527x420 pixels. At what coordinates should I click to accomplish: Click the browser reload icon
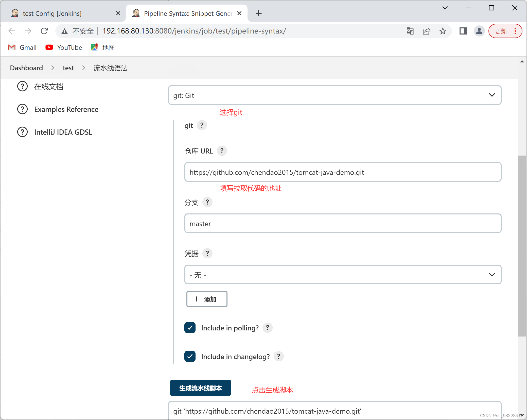44,31
